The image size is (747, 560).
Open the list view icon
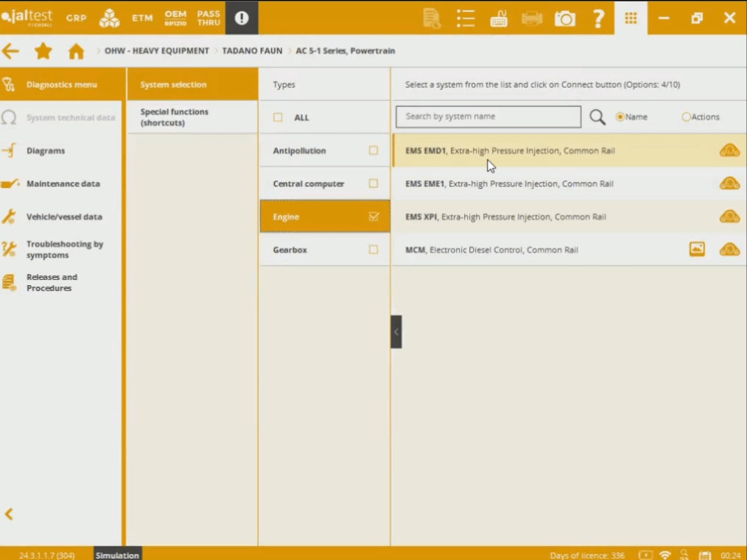[466, 18]
